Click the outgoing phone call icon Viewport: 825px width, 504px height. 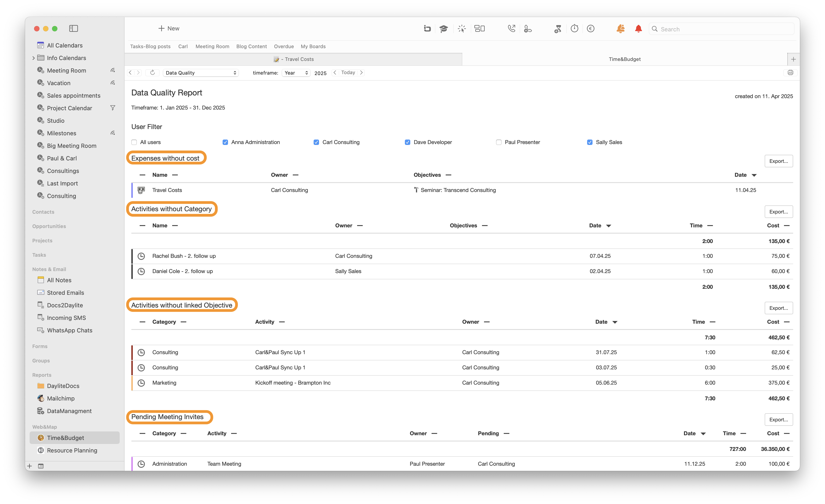pos(511,29)
